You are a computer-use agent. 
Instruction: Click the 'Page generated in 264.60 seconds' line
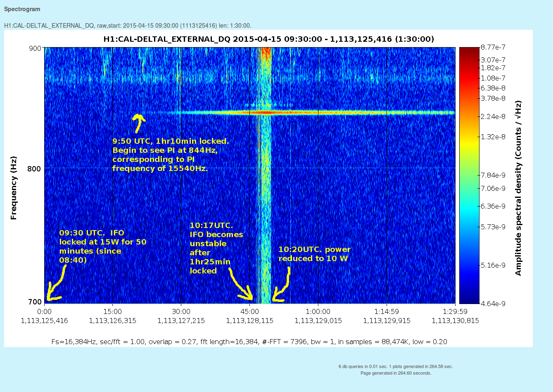pos(396,373)
